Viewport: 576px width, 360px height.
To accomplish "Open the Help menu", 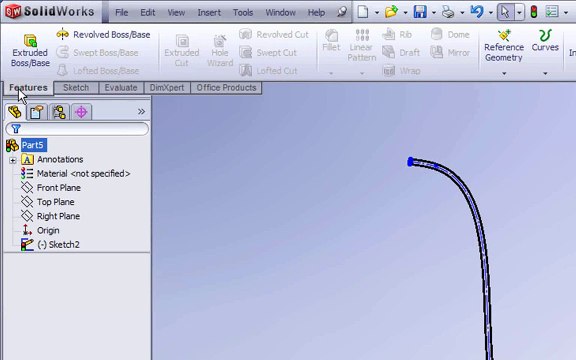I will (316, 12).
